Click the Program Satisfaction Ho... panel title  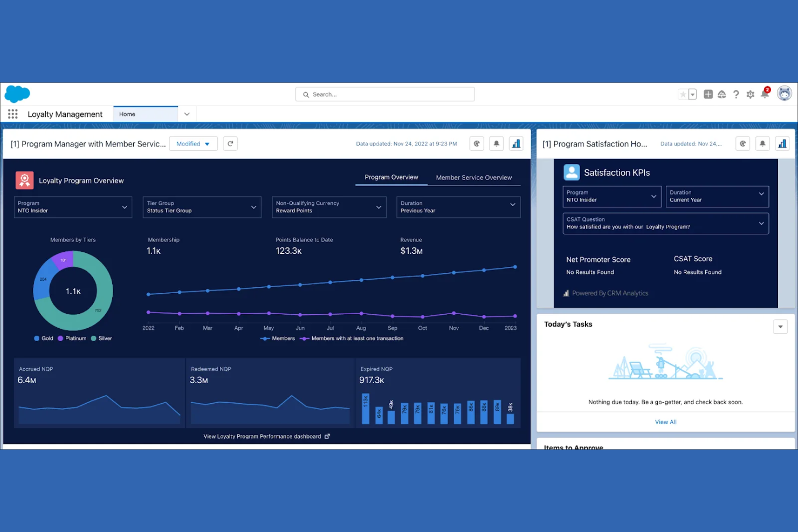coord(595,144)
